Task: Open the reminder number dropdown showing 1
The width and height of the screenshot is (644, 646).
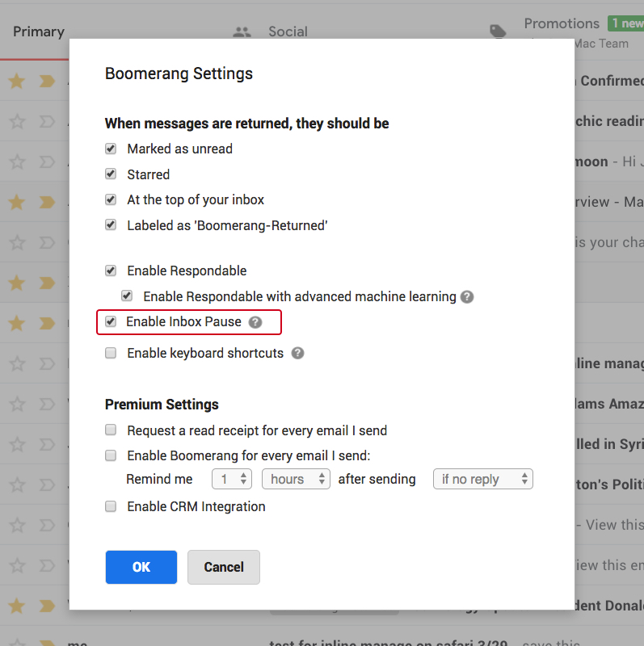Action: pyautogui.click(x=232, y=479)
